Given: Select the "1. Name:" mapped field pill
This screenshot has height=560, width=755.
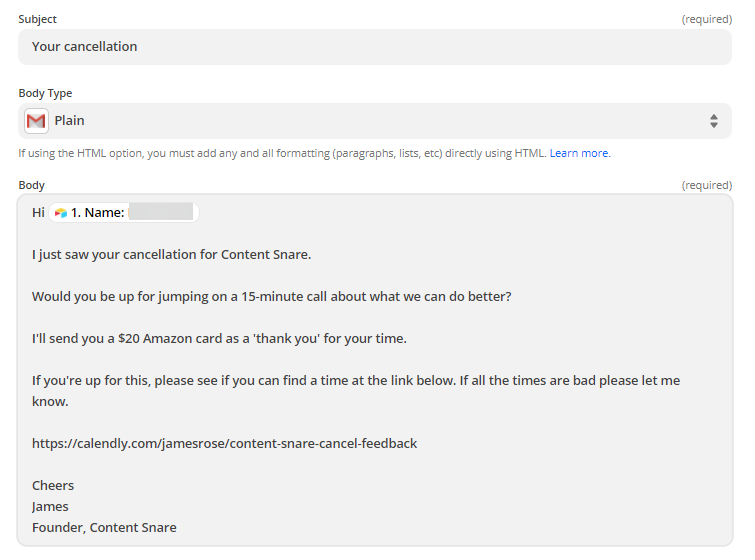Looking at the screenshot, I should (97, 213).
